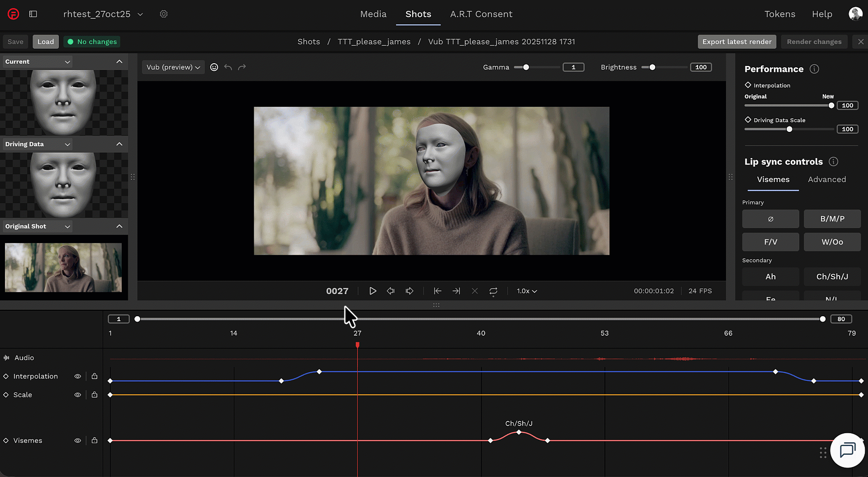Open the Help menu
Viewport: 868px width, 477px height.
(822, 14)
